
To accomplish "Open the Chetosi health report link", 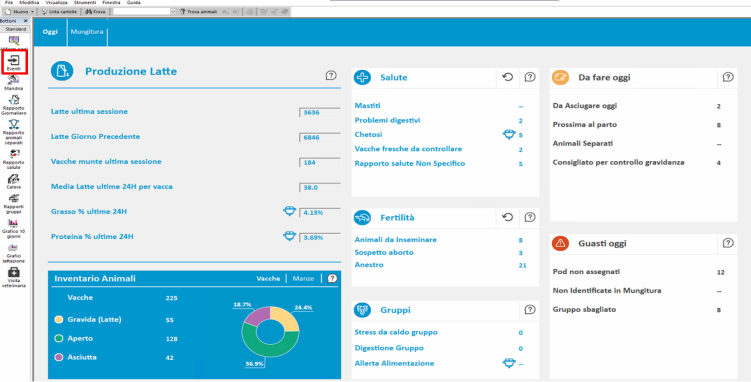I will point(367,135).
